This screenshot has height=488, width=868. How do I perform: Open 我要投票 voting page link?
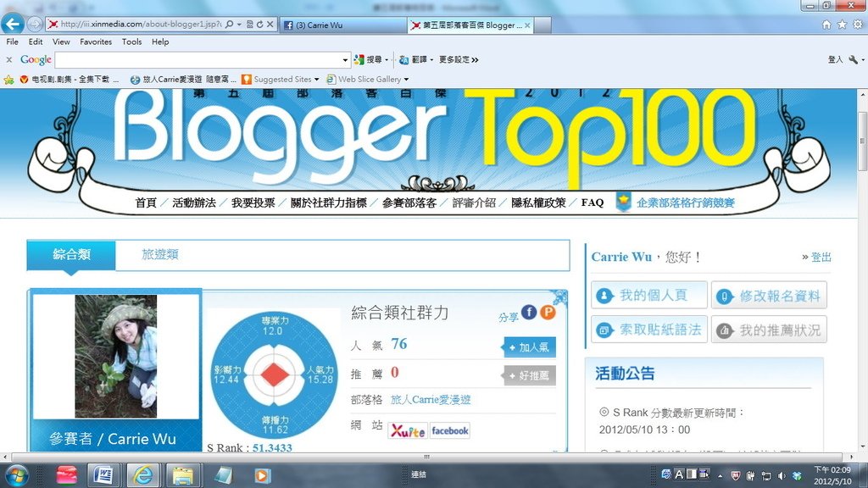(253, 203)
